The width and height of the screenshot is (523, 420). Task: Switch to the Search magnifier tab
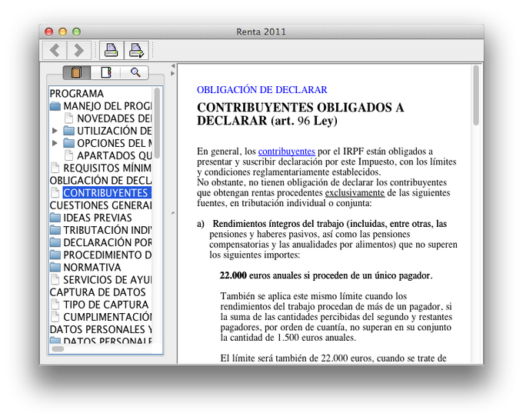coord(135,72)
